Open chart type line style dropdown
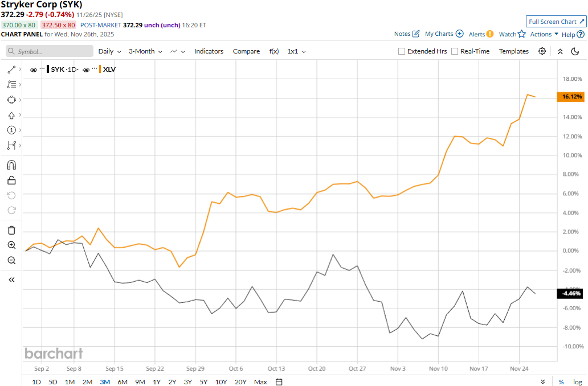Viewport: 588px width, 386px height. tap(177, 51)
